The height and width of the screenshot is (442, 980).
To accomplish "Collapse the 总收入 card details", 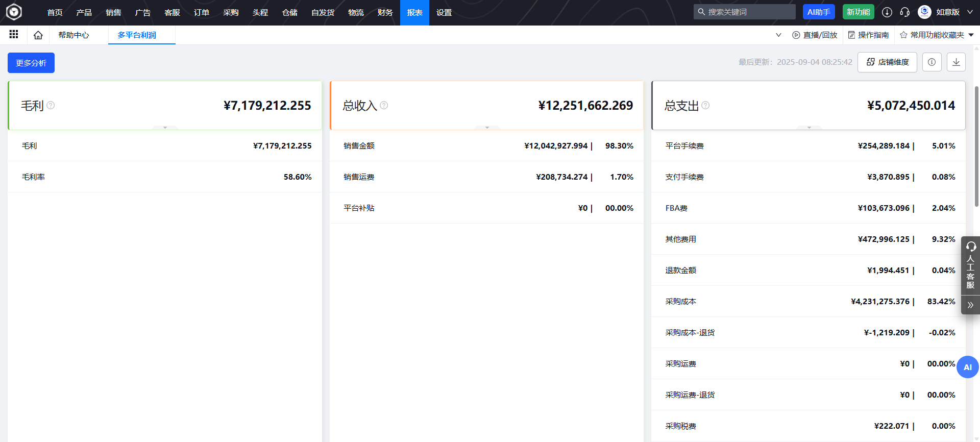I will tap(487, 127).
